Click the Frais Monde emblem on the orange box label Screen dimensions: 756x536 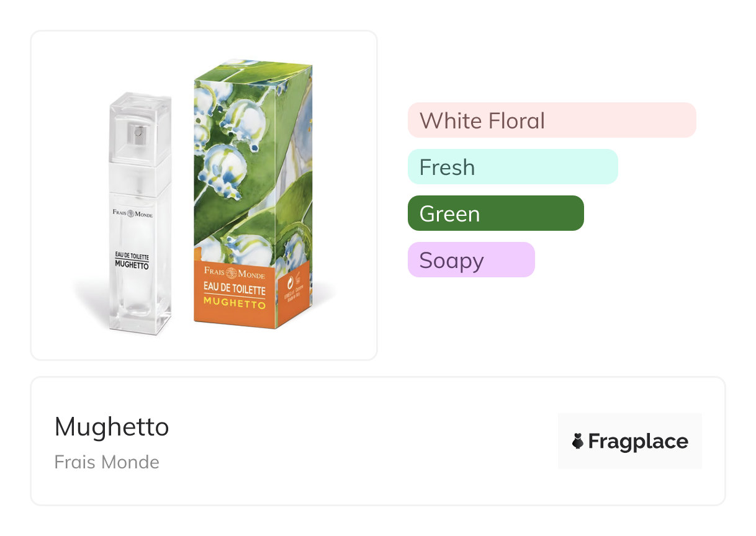[231, 273]
